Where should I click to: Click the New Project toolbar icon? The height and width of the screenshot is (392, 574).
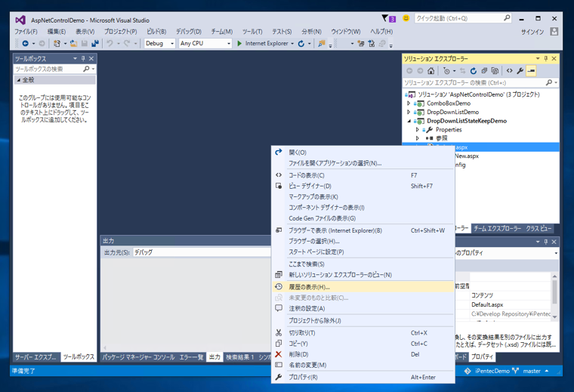coord(57,44)
